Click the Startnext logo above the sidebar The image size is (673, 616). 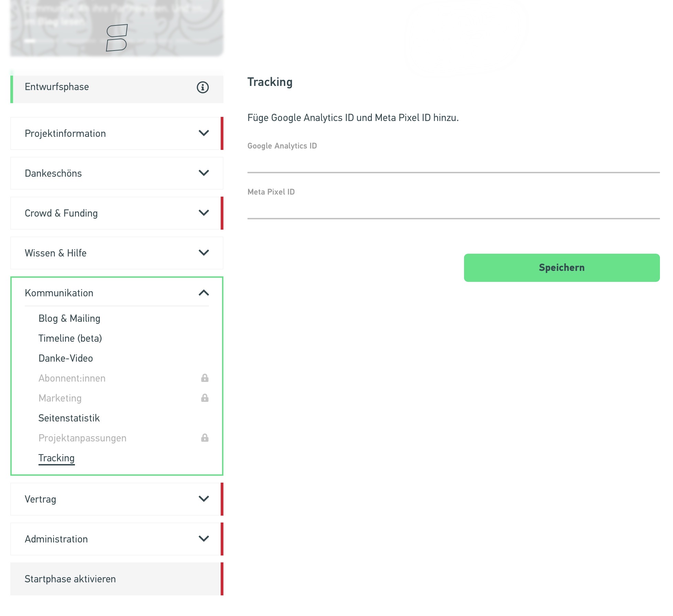point(117,38)
